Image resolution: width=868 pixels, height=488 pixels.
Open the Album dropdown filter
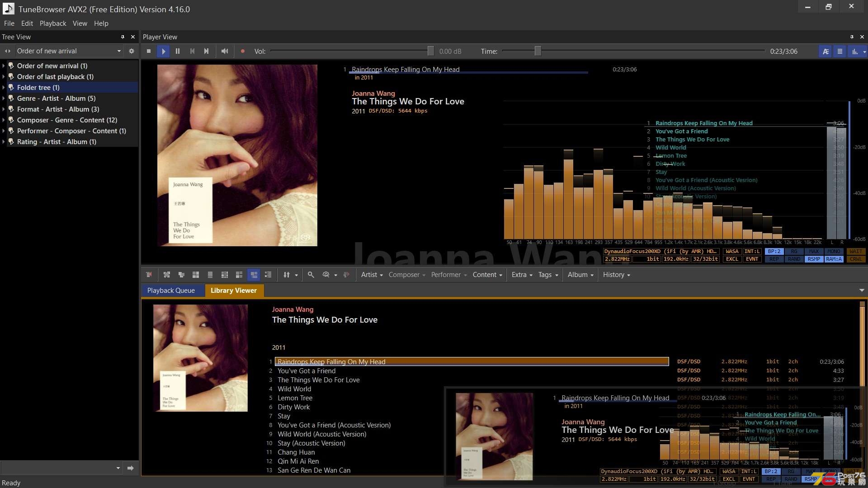[580, 275]
